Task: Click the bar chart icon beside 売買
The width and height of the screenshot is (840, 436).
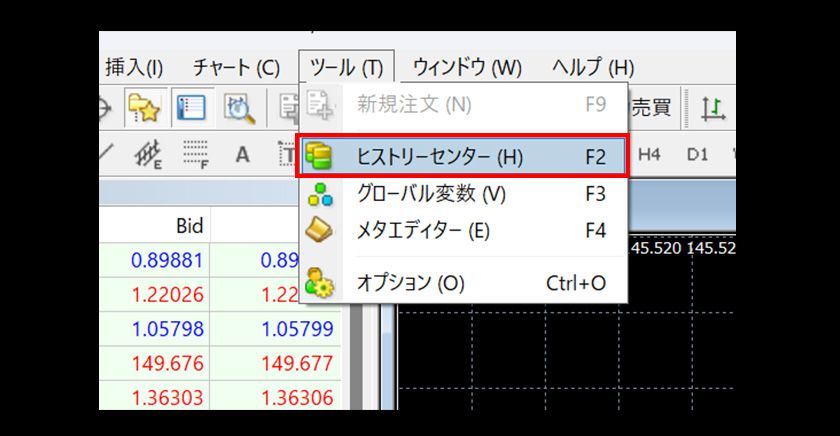Action: pos(713,108)
